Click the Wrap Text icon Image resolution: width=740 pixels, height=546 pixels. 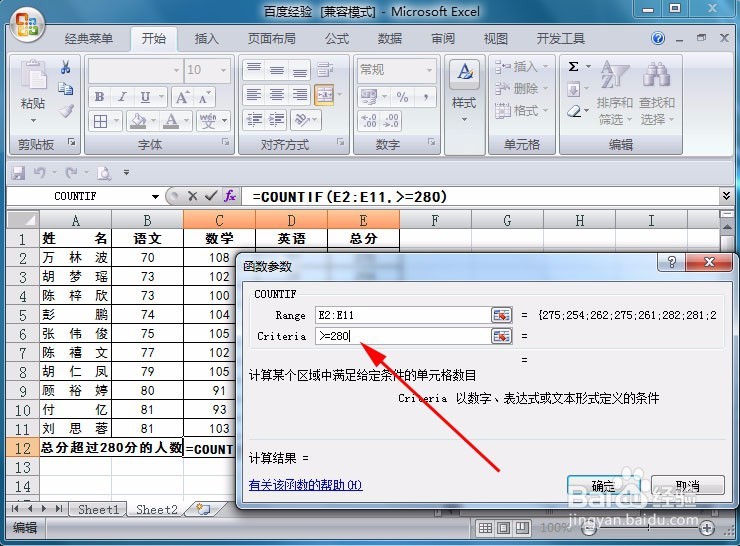click(x=325, y=70)
